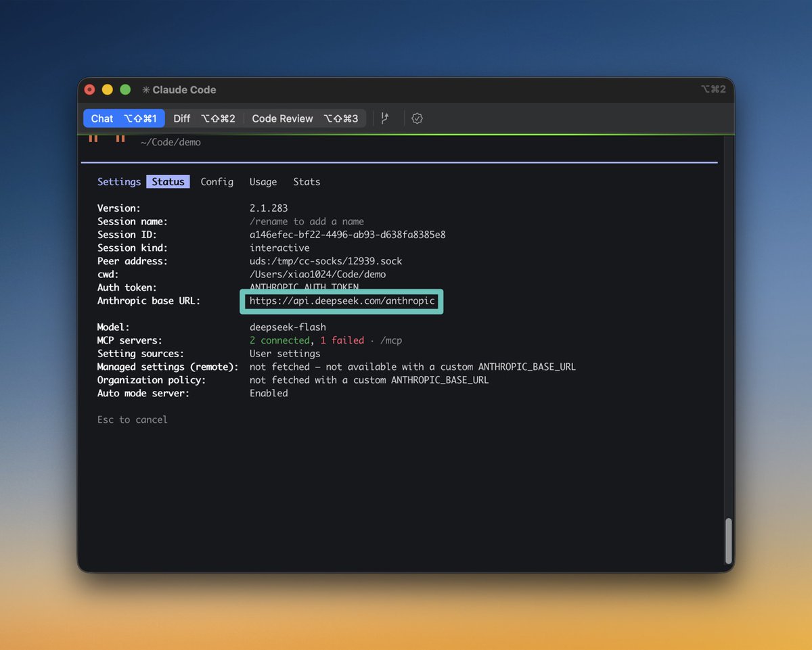Click the Claude Code asterisk logo
The width and height of the screenshot is (812, 650).
click(145, 90)
